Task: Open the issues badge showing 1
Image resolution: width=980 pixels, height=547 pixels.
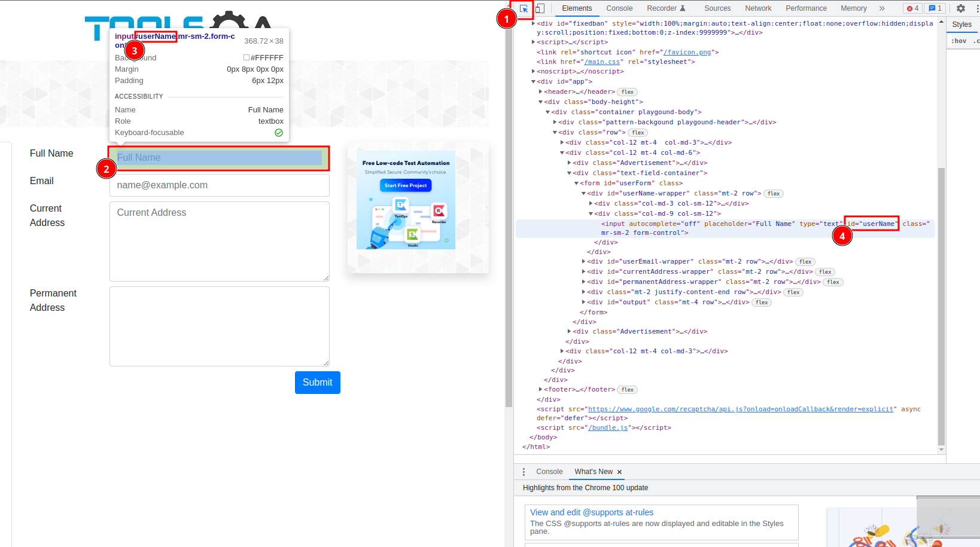Action: 935,8
